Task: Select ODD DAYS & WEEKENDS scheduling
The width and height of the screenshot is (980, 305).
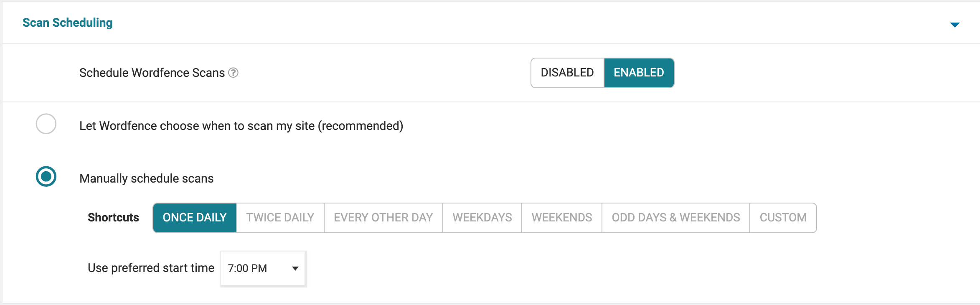Action: tap(675, 217)
